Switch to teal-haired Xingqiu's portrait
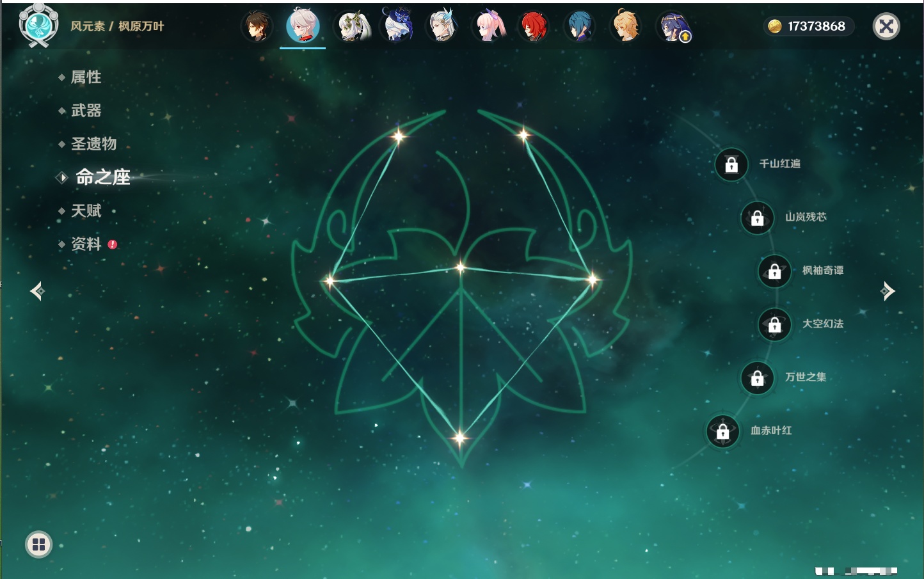The image size is (924, 579). [x=580, y=27]
